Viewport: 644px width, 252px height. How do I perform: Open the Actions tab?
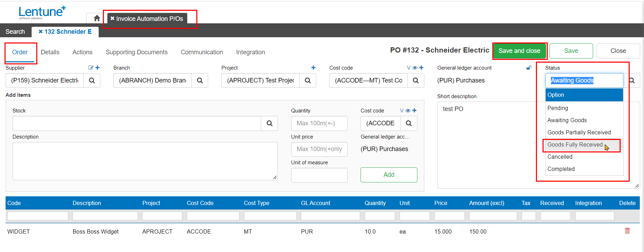(x=82, y=52)
